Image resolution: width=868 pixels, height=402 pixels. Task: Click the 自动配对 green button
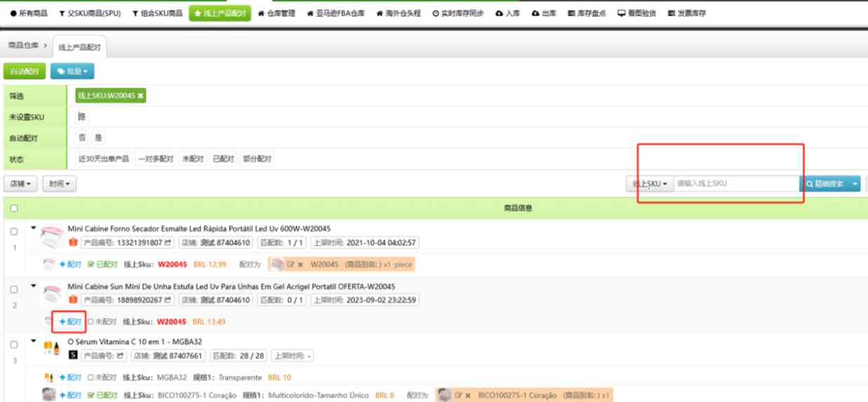tap(25, 71)
